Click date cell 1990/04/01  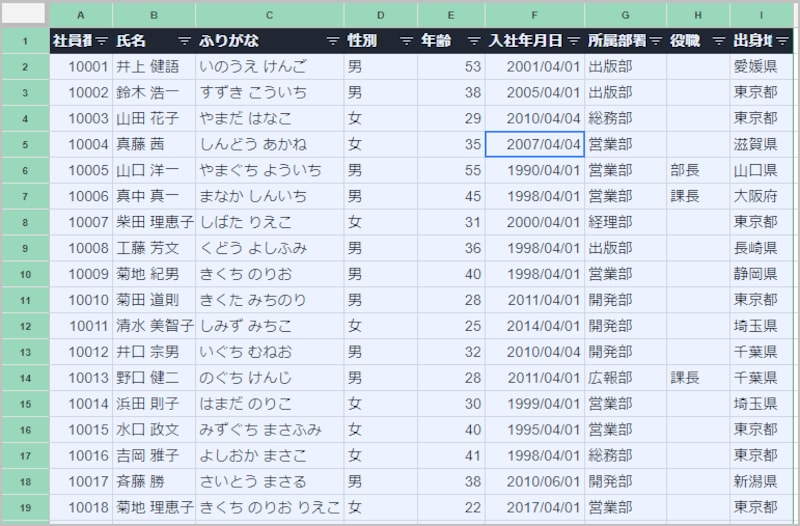coord(535,170)
